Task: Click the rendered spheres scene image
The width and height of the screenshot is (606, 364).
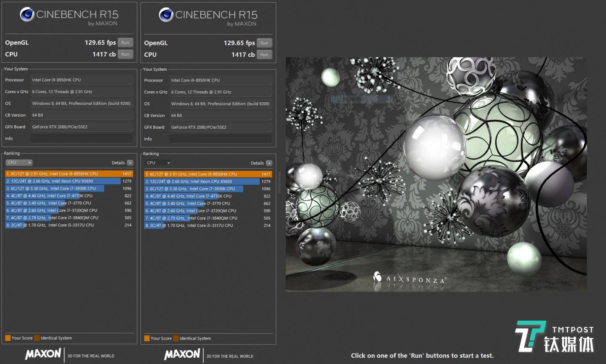Action: (436, 174)
